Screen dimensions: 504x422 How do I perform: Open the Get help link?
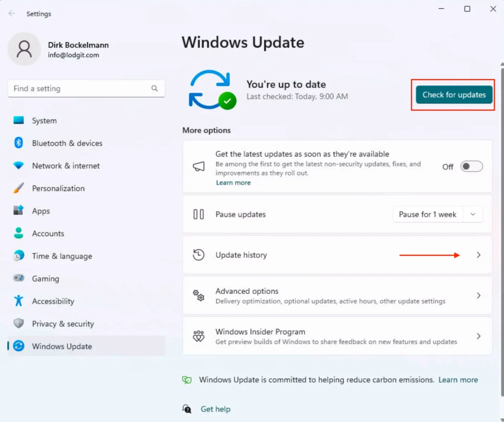pyautogui.click(x=216, y=409)
